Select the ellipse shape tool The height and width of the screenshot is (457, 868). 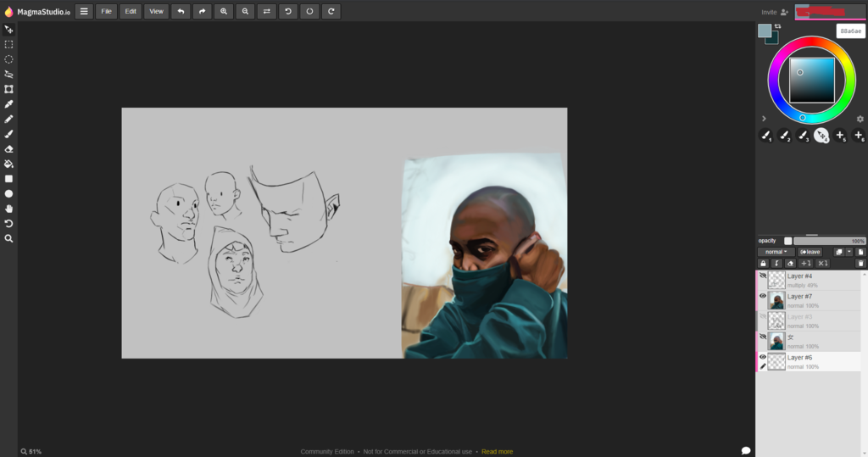tap(8, 194)
